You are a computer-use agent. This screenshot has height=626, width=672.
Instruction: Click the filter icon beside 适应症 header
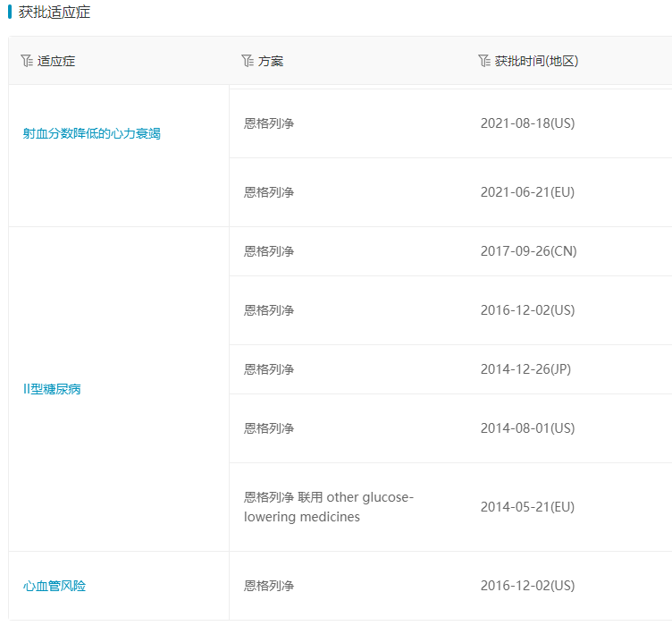(x=26, y=61)
